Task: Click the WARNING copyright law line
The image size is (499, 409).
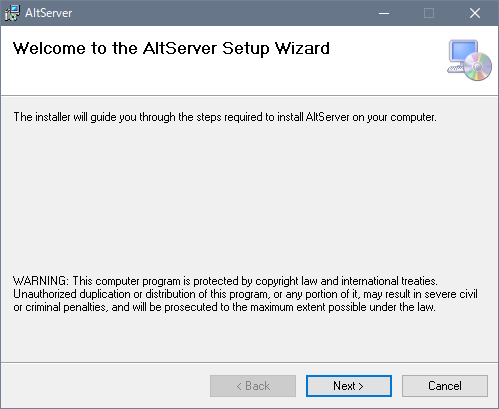Action: (x=225, y=281)
